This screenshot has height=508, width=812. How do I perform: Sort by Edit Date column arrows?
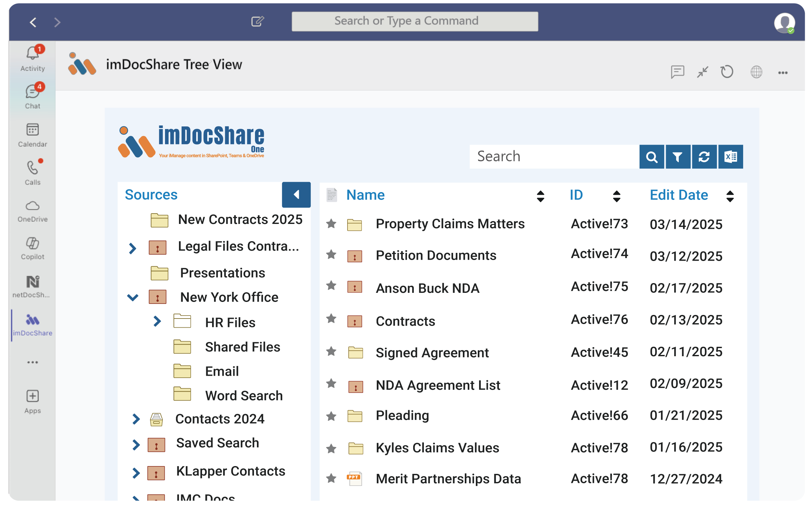[x=730, y=196]
